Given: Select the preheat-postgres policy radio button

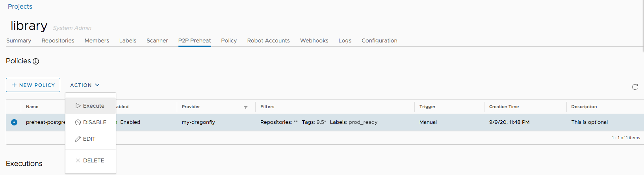Looking at the screenshot, I should coord(14,122).
